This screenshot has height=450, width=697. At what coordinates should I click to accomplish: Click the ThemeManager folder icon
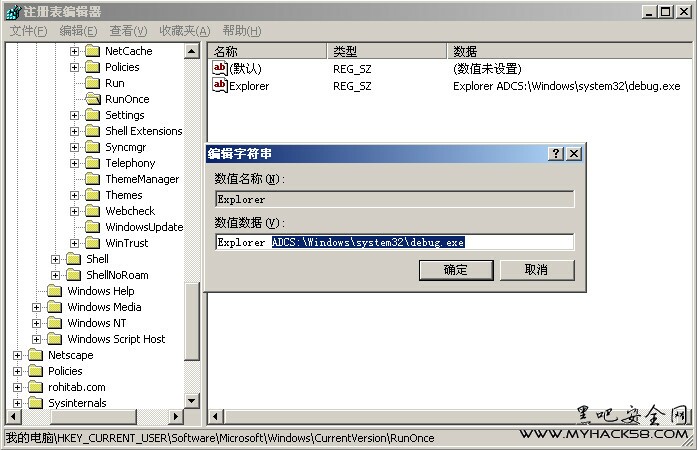pyautogui.click(x=92, y=179)
